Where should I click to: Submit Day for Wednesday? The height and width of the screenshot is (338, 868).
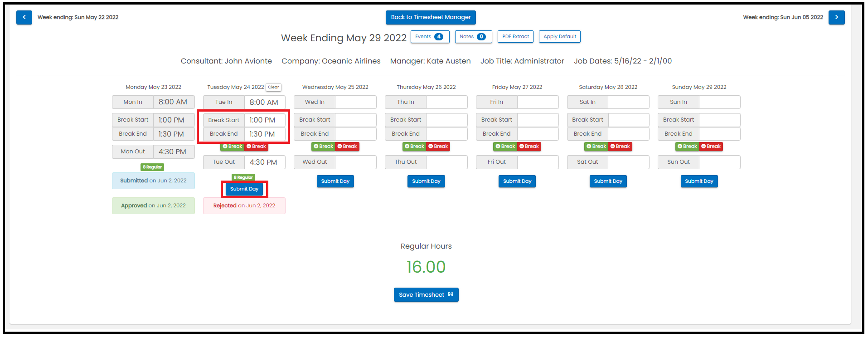tap(335, 181)
